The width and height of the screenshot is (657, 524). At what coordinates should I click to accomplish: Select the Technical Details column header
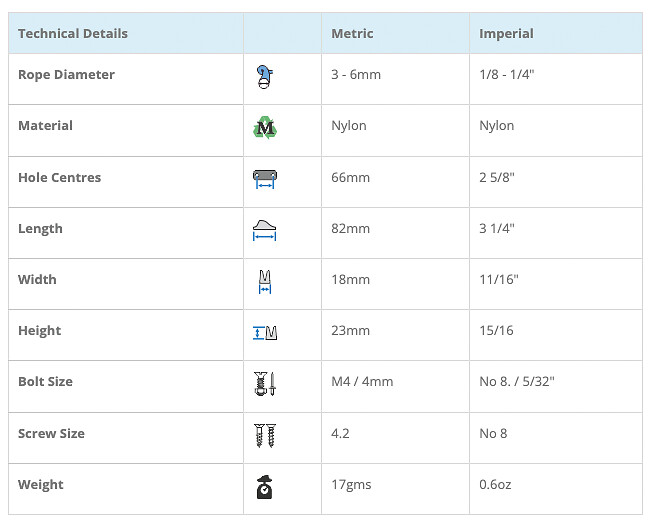click(73, 33)
